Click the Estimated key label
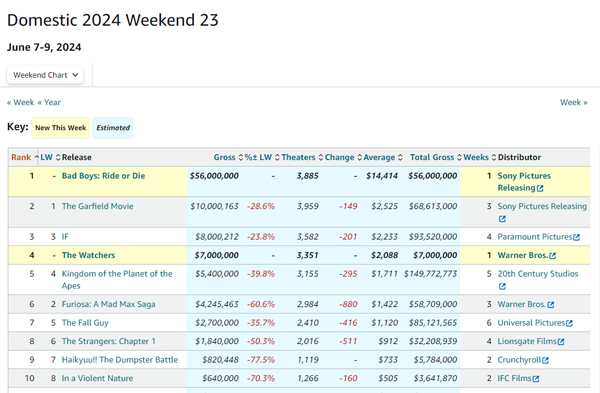Screen dimensions: 600x393 [113, 128]
